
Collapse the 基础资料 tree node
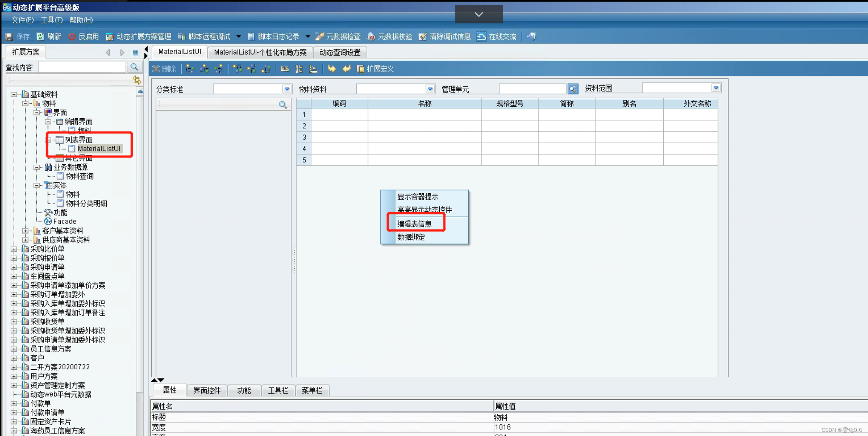14,94
